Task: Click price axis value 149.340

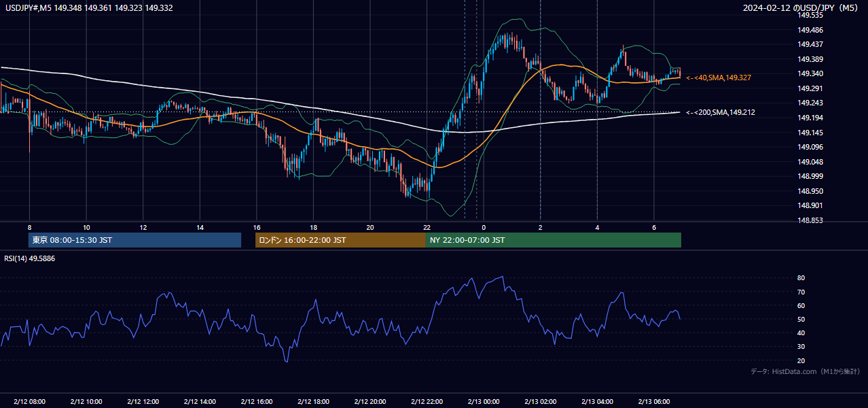Action: [810, 73]
